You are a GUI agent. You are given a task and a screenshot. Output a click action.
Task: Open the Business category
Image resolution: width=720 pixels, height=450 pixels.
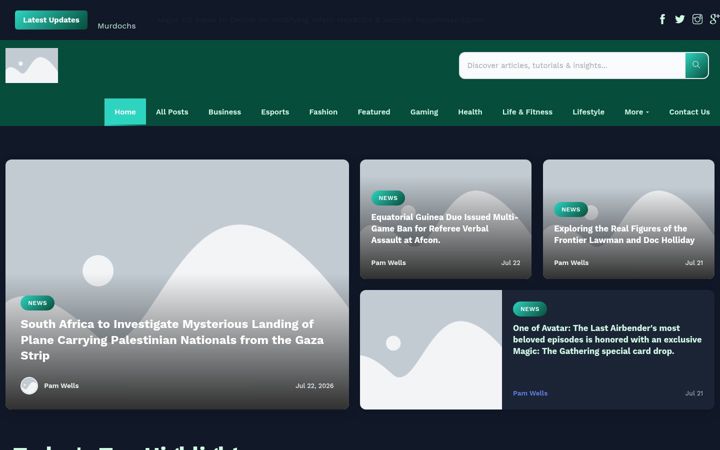click(x=225, y=112)
